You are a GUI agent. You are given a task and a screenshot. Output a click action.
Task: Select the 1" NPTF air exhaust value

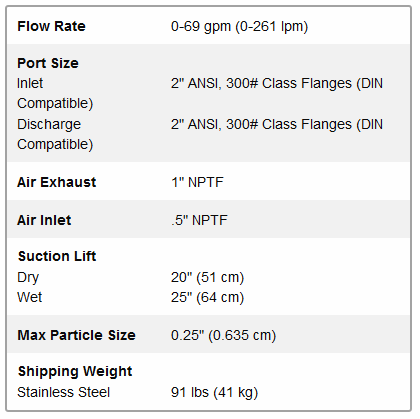(197, 182)
